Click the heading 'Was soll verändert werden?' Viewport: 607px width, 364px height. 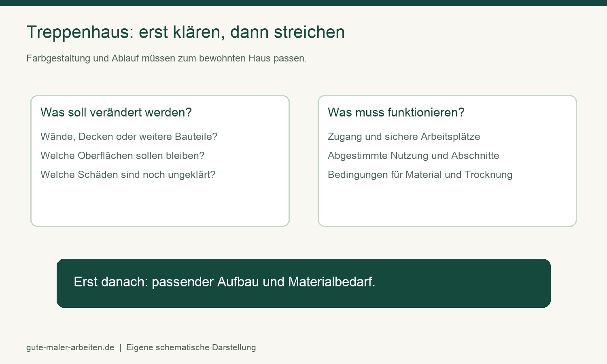[x=116, y=112]
